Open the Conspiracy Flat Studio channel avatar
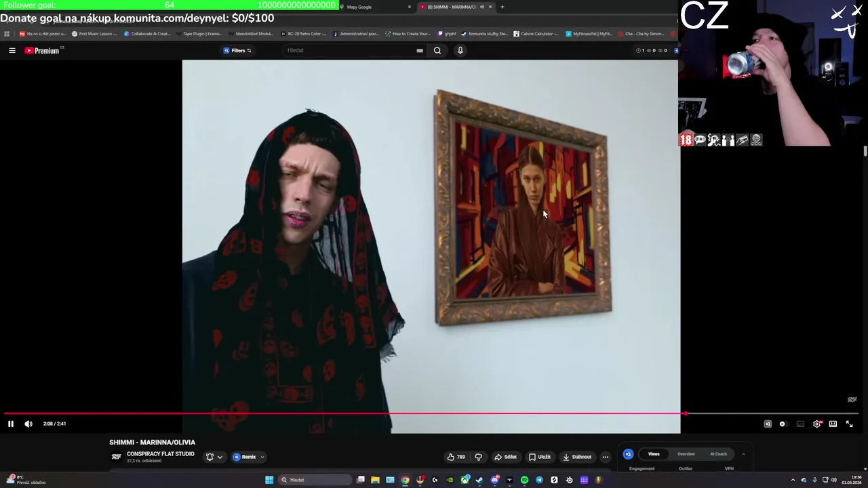 (x=116, y=457)
